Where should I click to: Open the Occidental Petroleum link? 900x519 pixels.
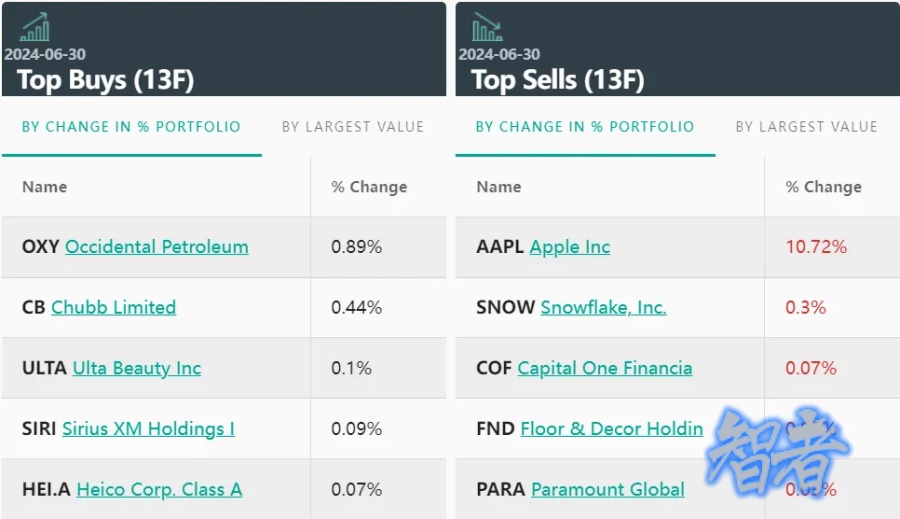[x=157, y=247]
